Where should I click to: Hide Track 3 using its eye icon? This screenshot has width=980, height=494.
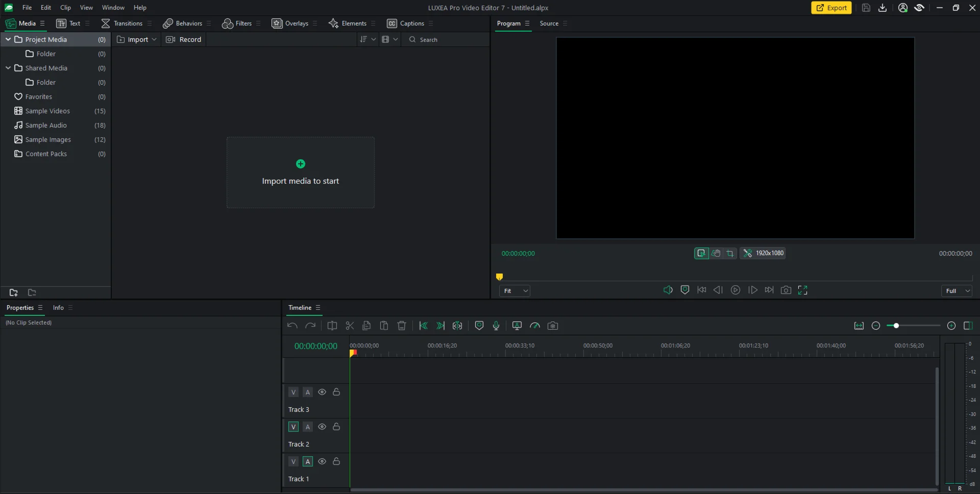(322, 392)
